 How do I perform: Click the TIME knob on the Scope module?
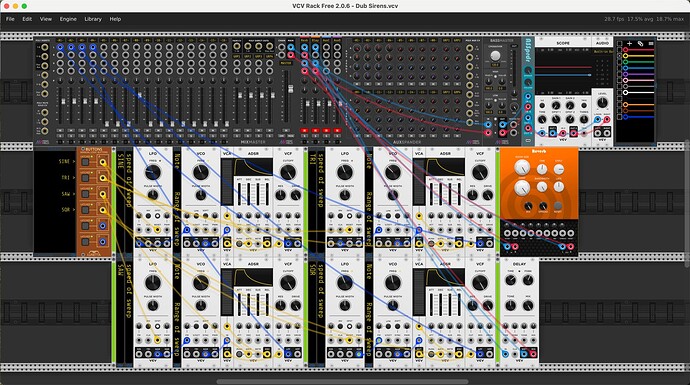pos(542,119)
